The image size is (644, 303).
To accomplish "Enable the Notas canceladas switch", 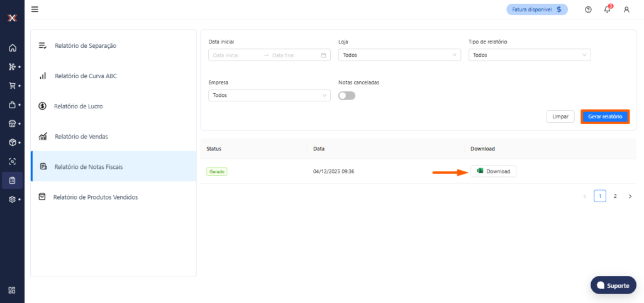I will pos(347,96).
